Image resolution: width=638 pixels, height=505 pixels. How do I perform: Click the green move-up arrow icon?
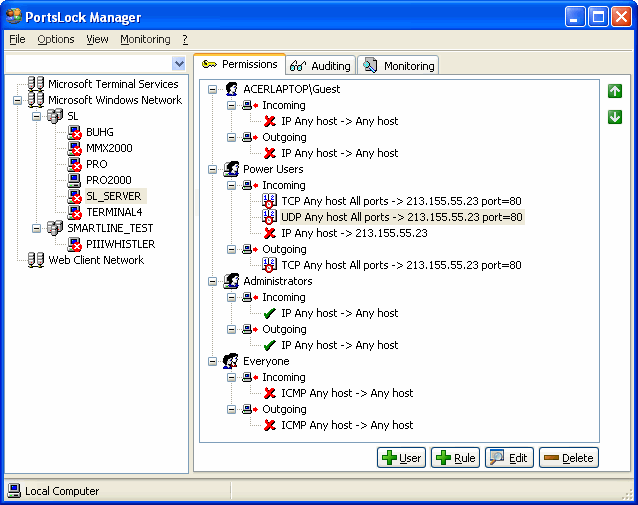click(615, 91)
